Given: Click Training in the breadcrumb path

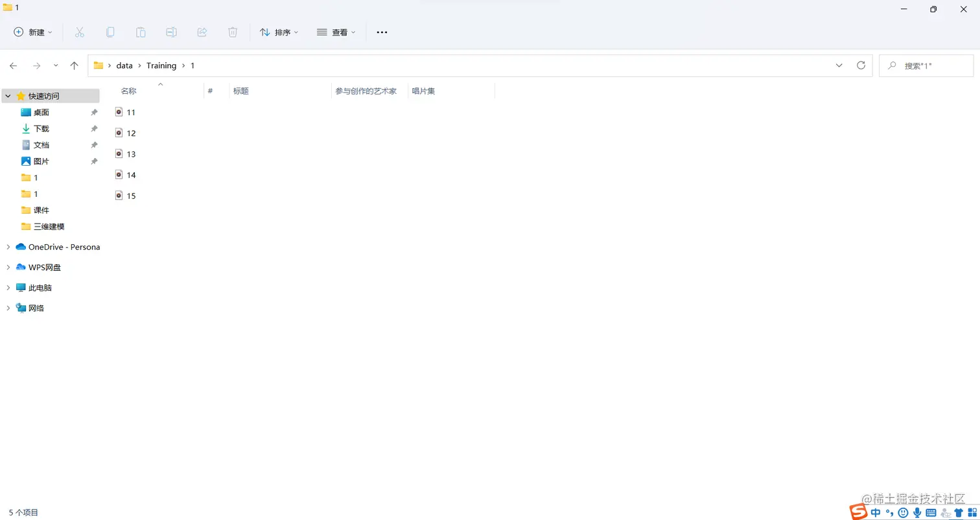Looking at the screenshot, I should (161, 65).
